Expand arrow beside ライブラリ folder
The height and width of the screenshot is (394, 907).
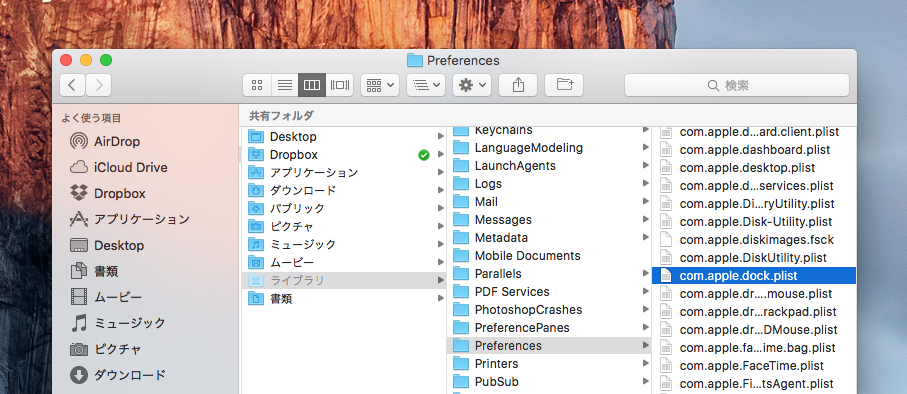click(441, 281)
